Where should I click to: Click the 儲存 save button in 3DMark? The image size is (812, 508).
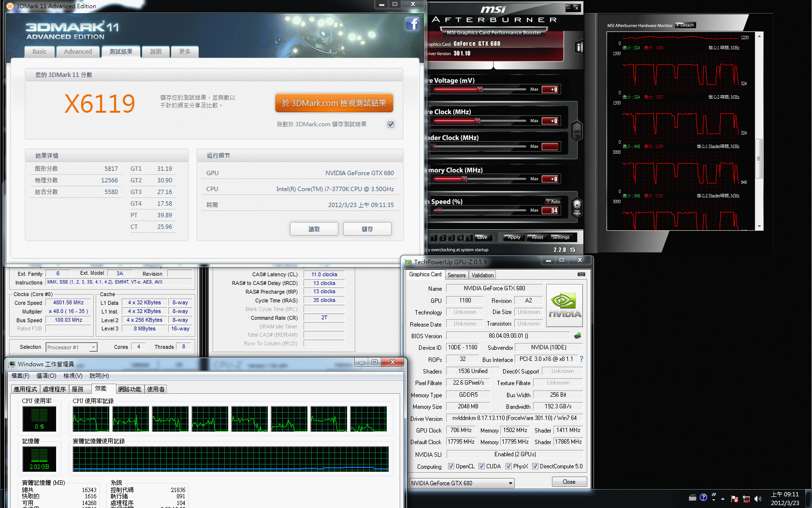(x=367, y=229)
